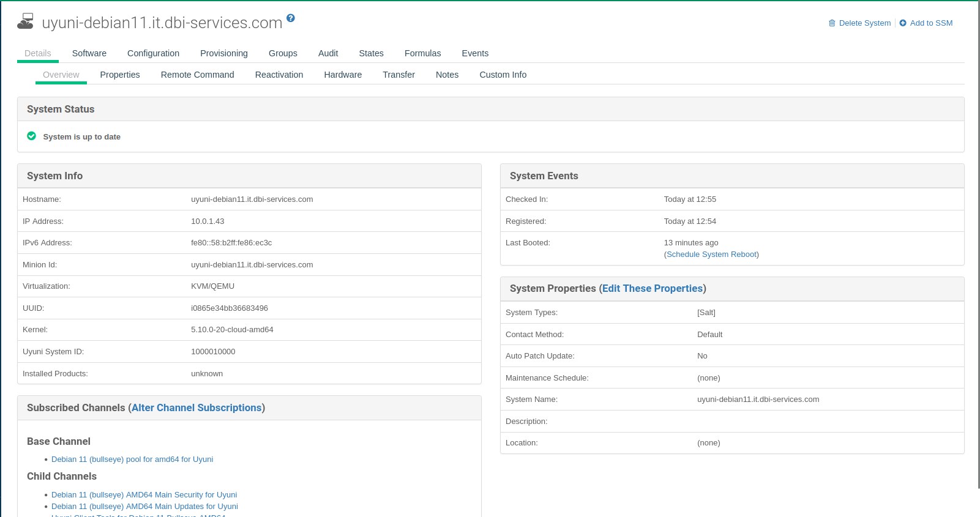Viewport: 980px width, 517px height.
Task: Click the help question mark icon
Action: click(x=291, y=18)
